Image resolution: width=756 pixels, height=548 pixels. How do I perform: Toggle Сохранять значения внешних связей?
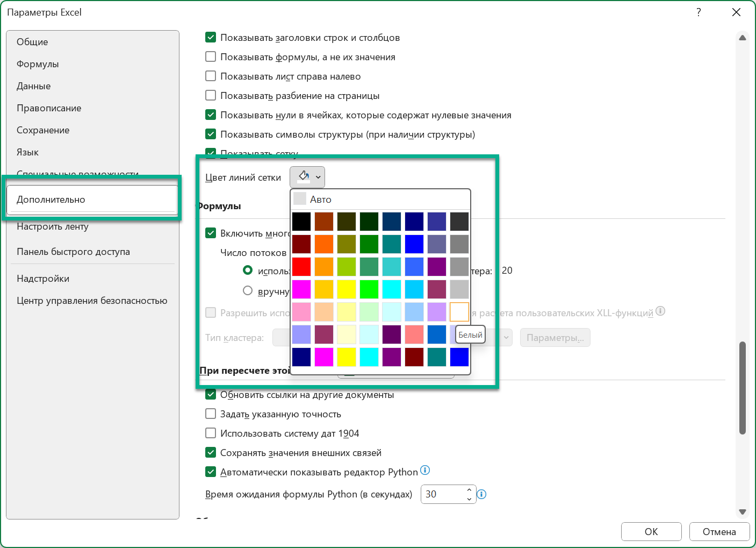coord(211,453)
